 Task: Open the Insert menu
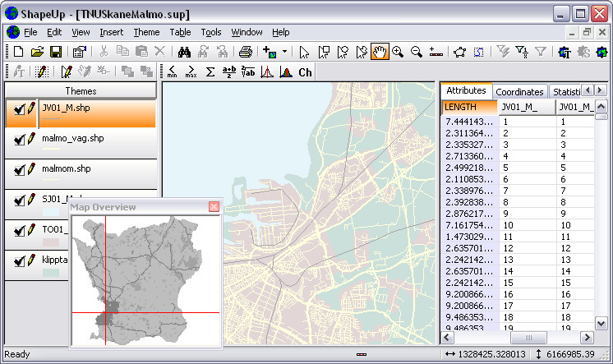(112, 32)
